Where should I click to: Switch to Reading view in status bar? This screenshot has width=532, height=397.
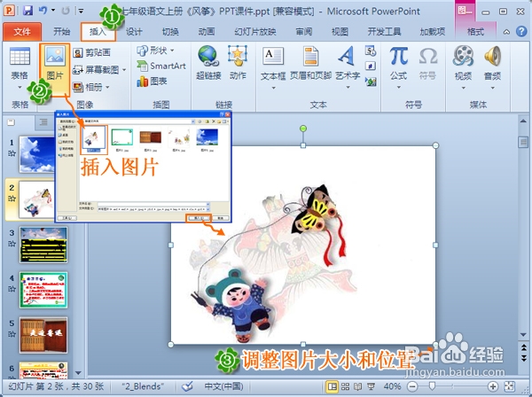pos(358,386)
